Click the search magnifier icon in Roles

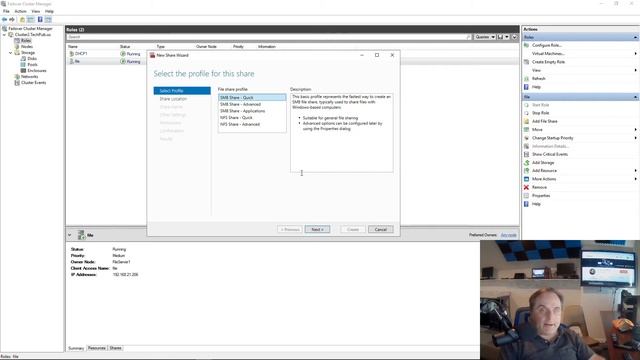pyautogui.click(x=469, y=37)
